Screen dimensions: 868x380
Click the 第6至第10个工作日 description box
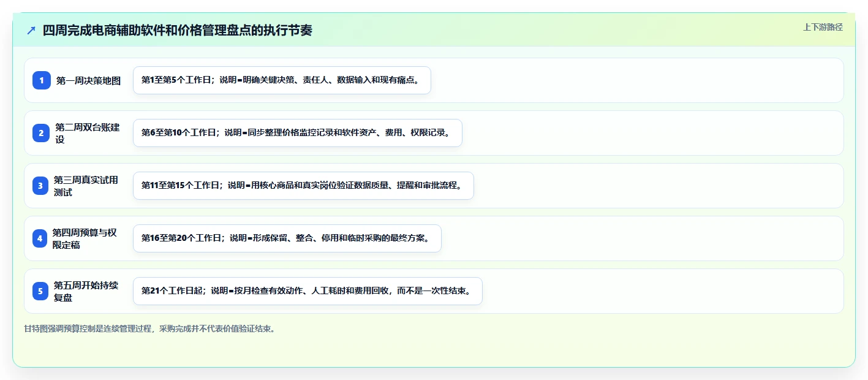pos(297,133)
